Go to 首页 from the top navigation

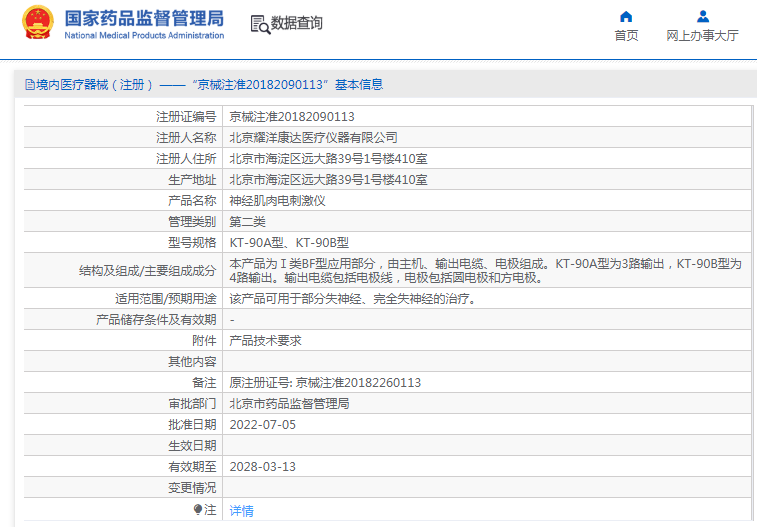click(626, 35)
